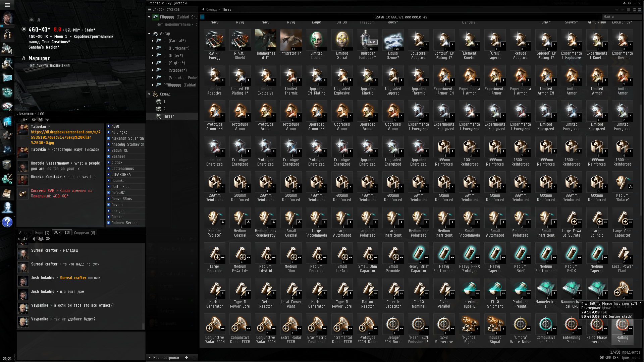Select the 'Rash' ECM Emission I* module
644x362 pixels.
[418, 329]
